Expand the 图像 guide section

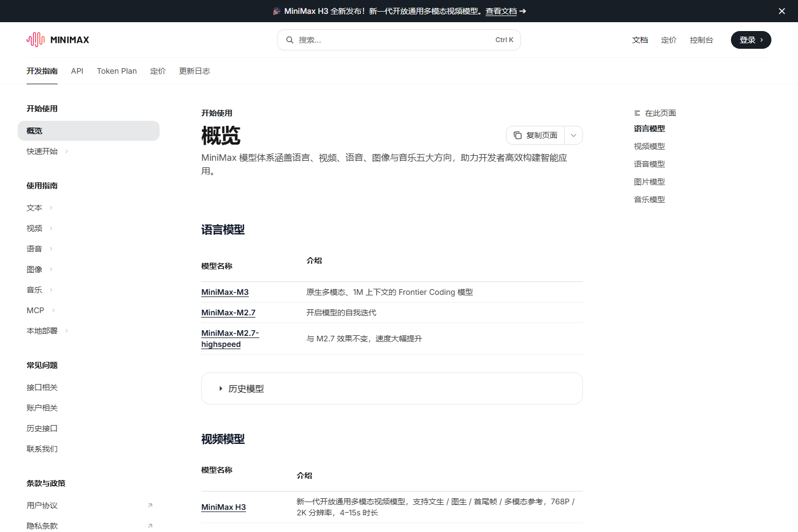coord(51,269)
